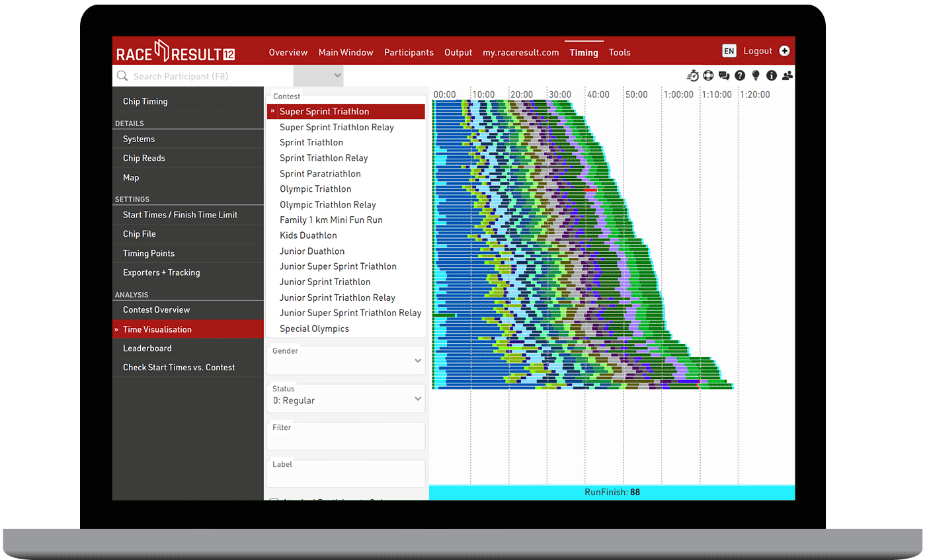927x560 pixels.
Task: Open the Tools menu
Action: [620, 52]
